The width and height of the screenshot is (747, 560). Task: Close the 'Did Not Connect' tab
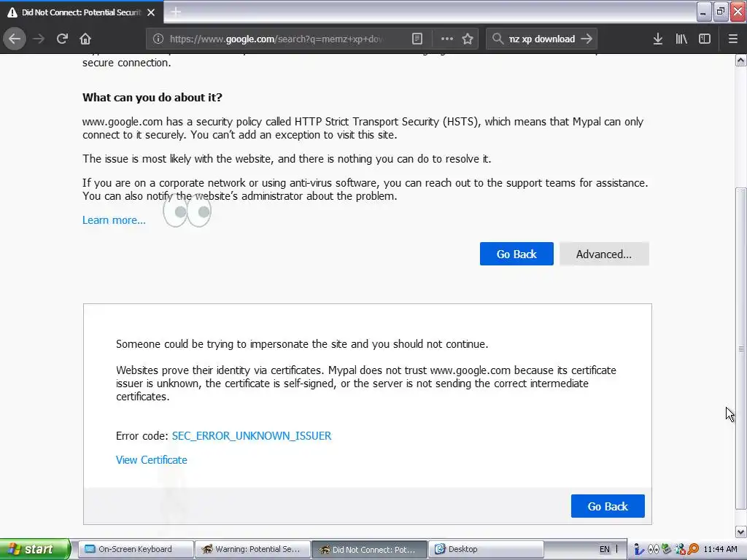click(x=151, y=12)
